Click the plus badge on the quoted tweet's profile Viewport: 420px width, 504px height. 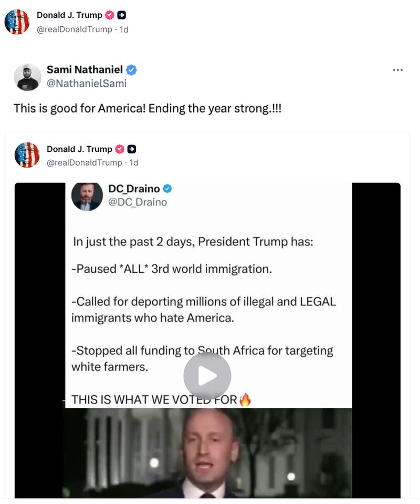pyautogui.click(x=131, y=149)
